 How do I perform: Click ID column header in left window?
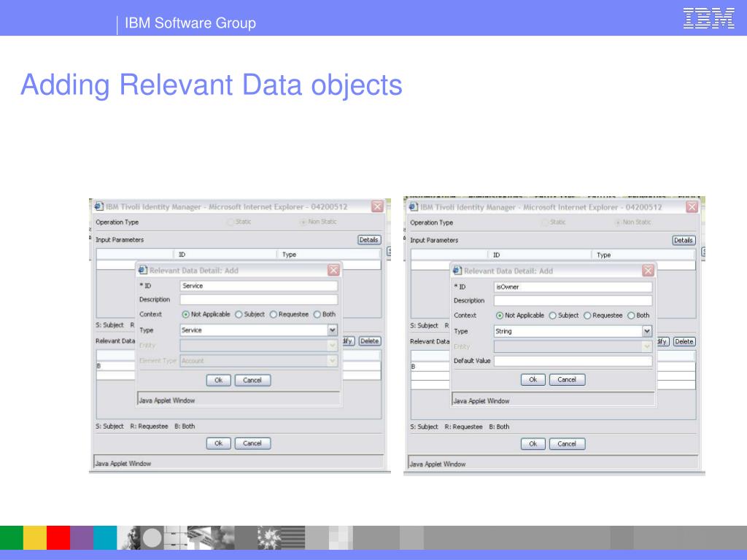coord(225,254)
